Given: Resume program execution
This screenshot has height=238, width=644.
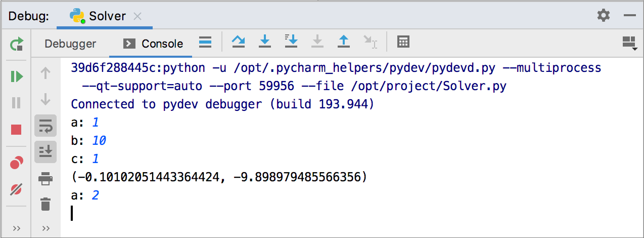Looking at the screenshot, I should coord(16,76).
